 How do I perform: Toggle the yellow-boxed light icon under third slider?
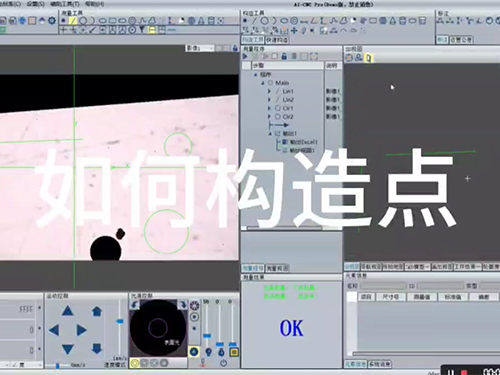[234, 352]
